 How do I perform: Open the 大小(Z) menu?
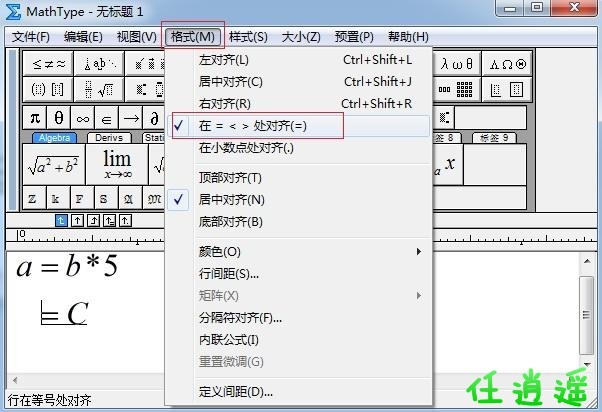pyautogui.click(x=301, y=37)
